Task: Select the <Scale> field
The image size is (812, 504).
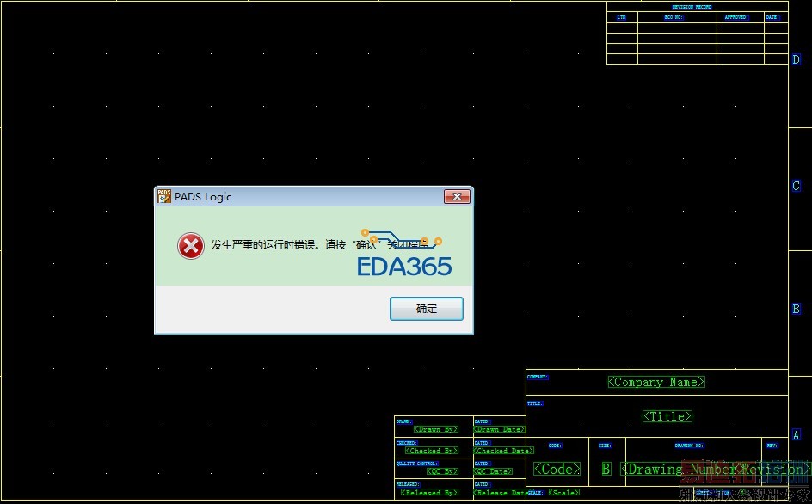Action: coord(564,492)
